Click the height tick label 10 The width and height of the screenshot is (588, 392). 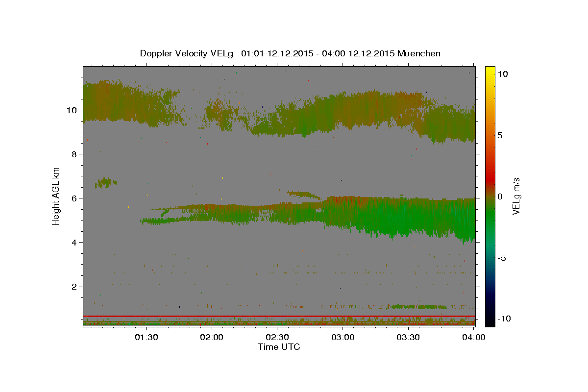[73, 110]
